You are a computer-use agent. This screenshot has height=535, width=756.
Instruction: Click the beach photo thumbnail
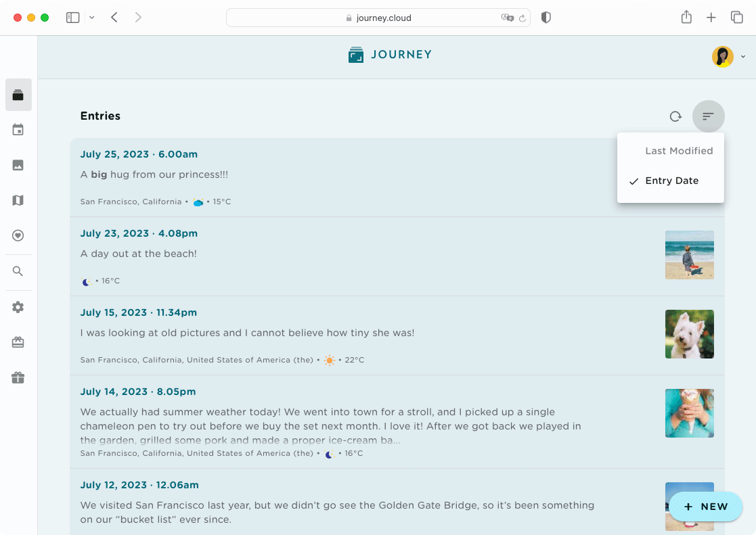point(689,255)
